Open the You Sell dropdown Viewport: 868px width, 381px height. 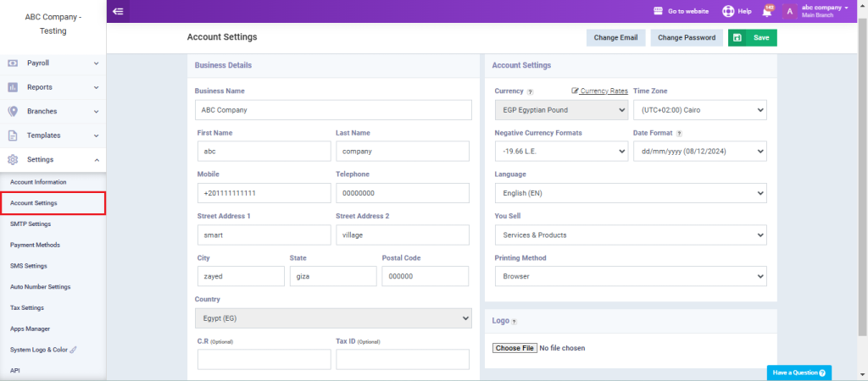[631, 235]
